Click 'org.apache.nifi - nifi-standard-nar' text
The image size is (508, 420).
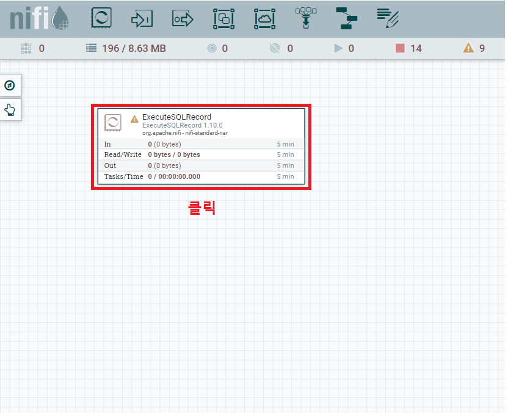pyautogui.click(x=185, y=133)
